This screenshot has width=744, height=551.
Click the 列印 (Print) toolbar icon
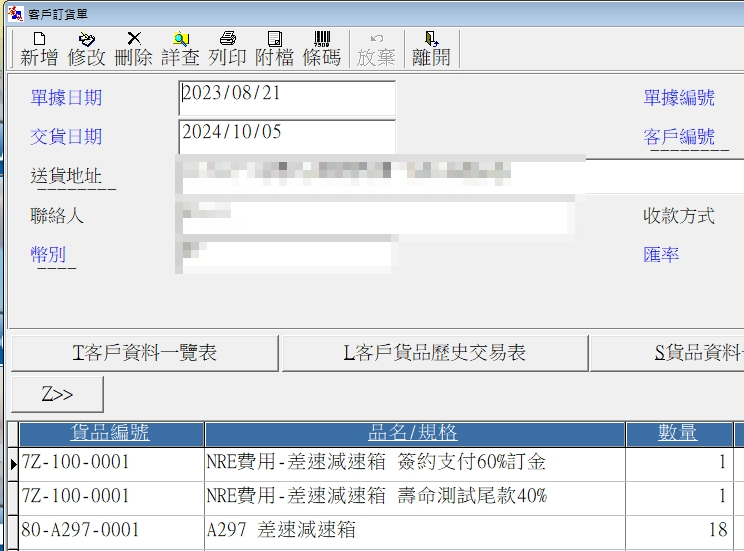(227, 49)
